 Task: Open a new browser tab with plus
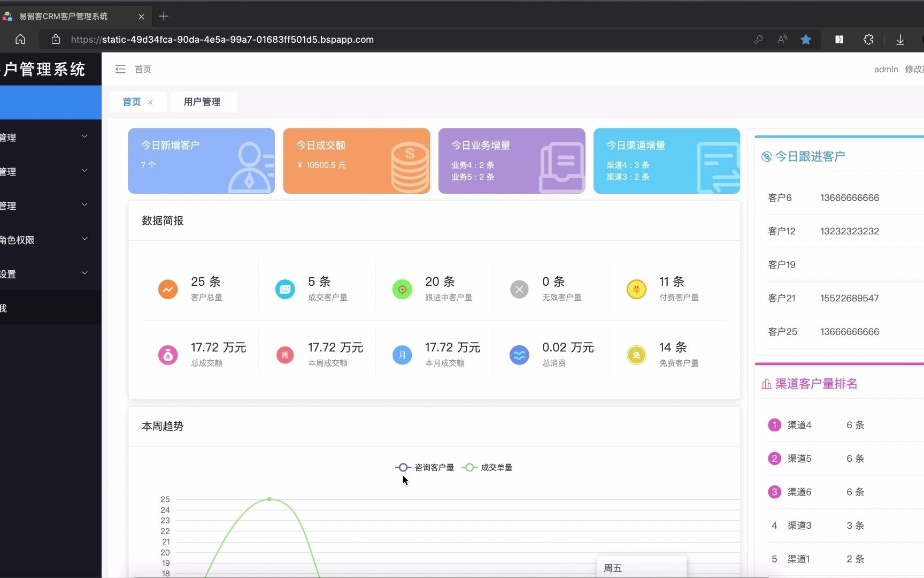click(x=164, y=16)
